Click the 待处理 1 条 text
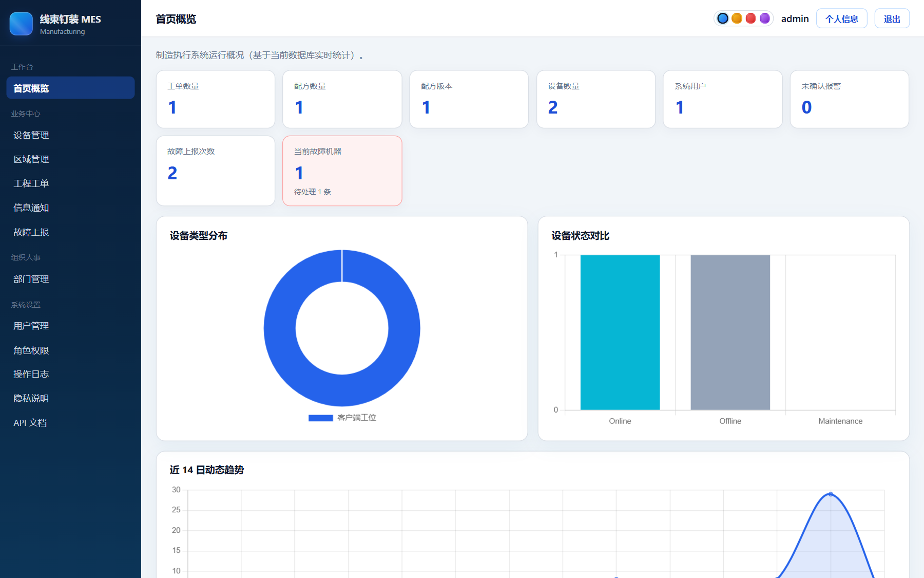 pos(313,192)
